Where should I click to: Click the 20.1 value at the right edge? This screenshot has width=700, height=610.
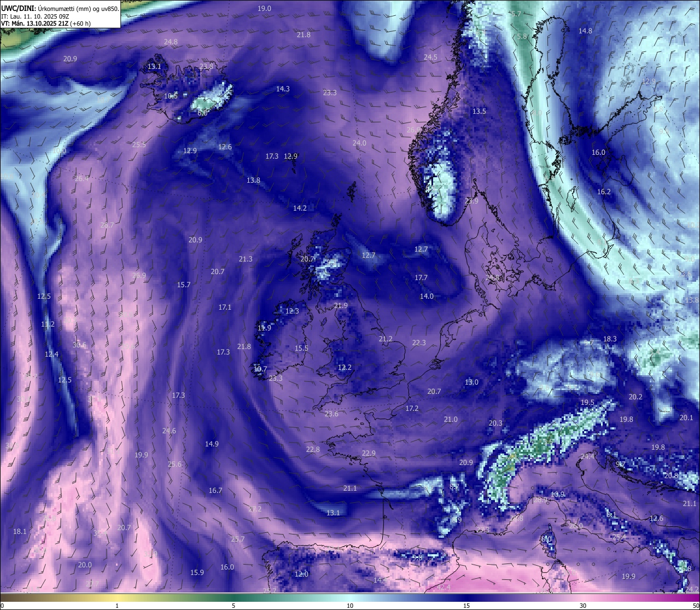point(686,417)
